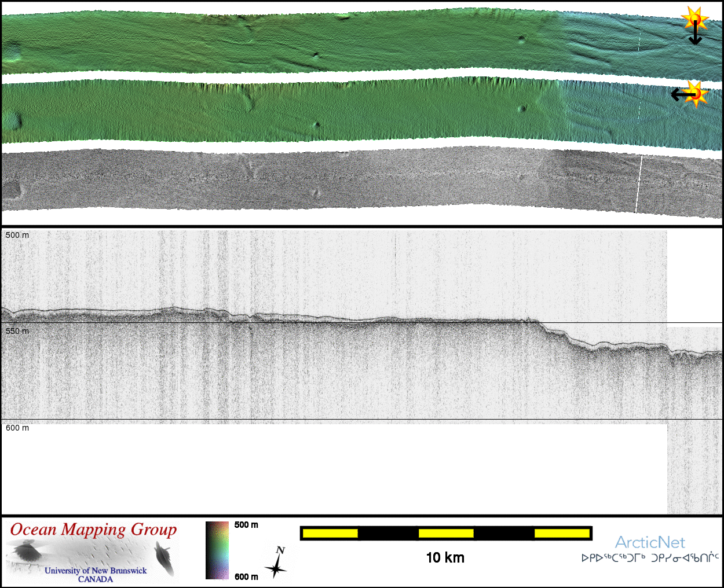The image size is (724, 588).
Task: Select the ArcticNet logo
Action: click(649, 542)
